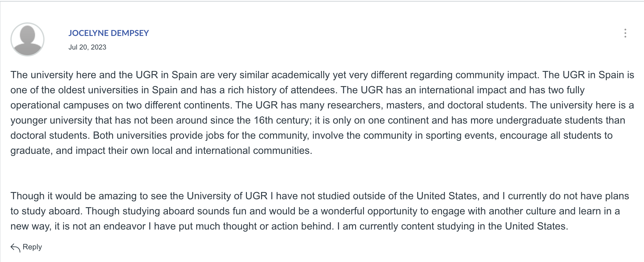Image resolution: width=644 pixels, height=262 pixels.
Task: Click the words 'United States' ending the post
Action: pyautogui.click(x=535, y=226)
